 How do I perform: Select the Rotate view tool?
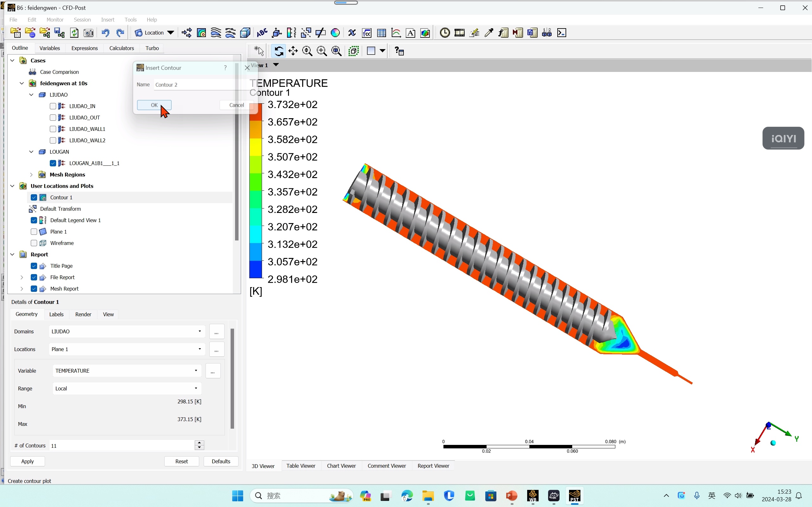click(278, 51)
